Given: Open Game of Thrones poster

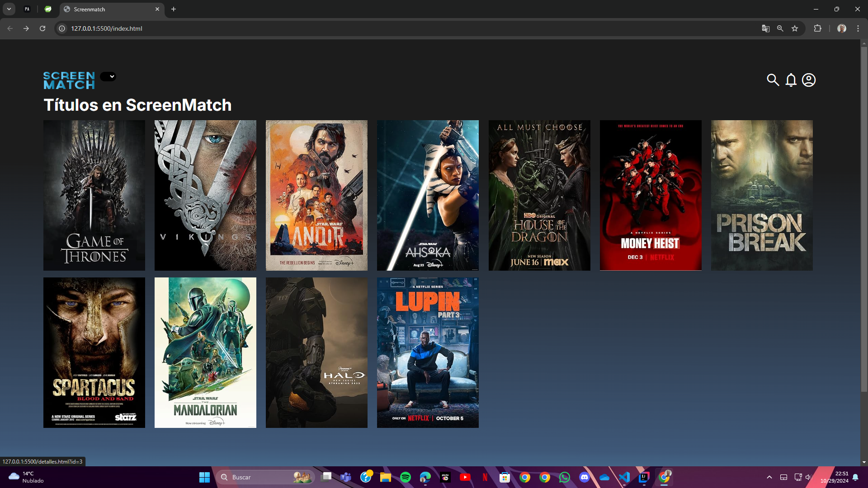Looking at the screenshot, I should (94, 195).
